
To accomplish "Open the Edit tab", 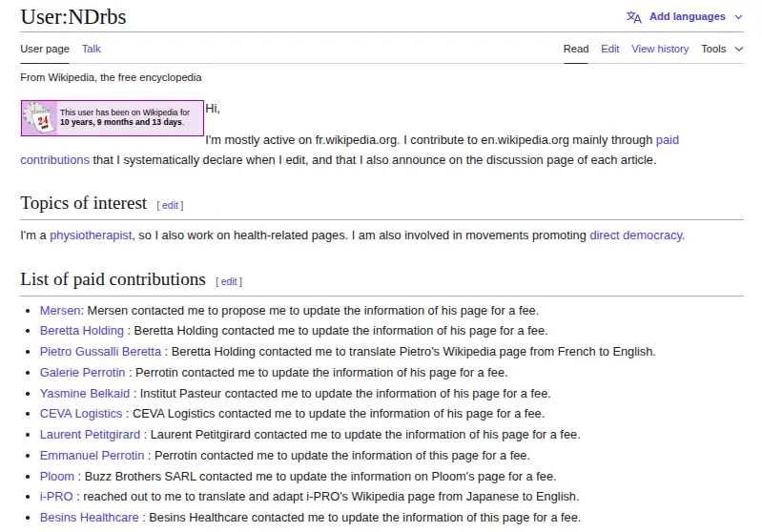I will pos(610,49).
